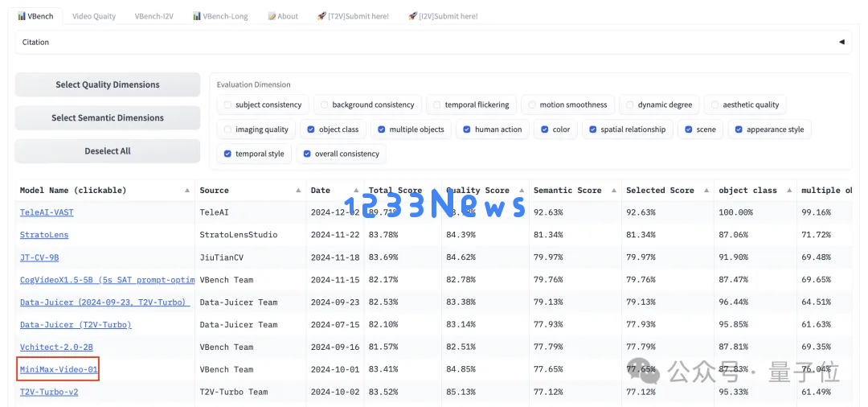Select the VBench tab
The width and height of the screenshot is (868, 407).
coord(36,16)
